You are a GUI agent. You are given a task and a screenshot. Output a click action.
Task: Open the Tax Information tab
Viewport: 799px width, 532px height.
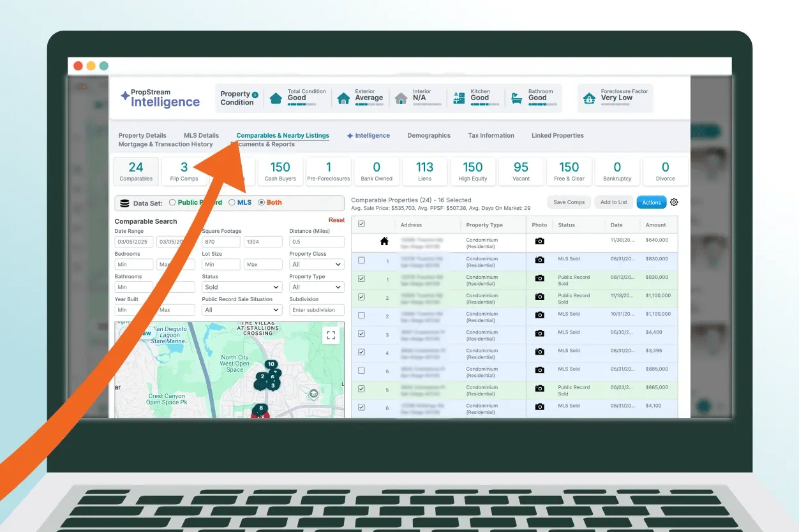491,135
